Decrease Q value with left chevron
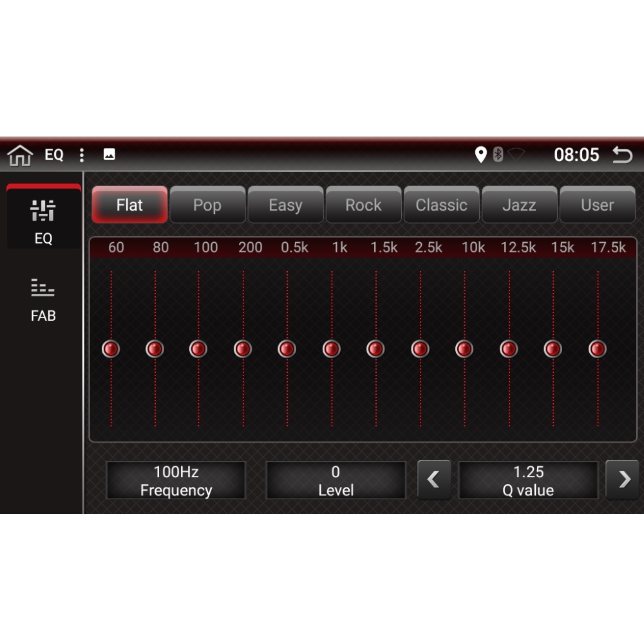Screen dimensions: 644x644 point(434,480)
